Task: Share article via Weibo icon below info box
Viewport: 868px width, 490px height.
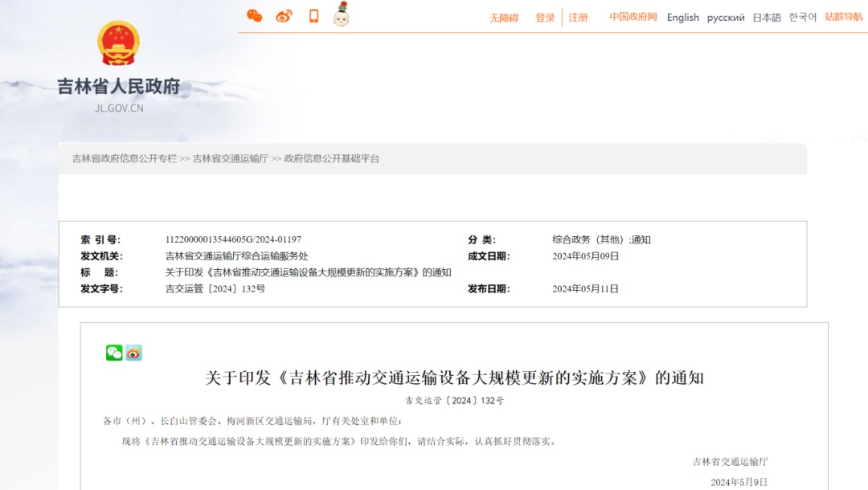Action: 133,353
